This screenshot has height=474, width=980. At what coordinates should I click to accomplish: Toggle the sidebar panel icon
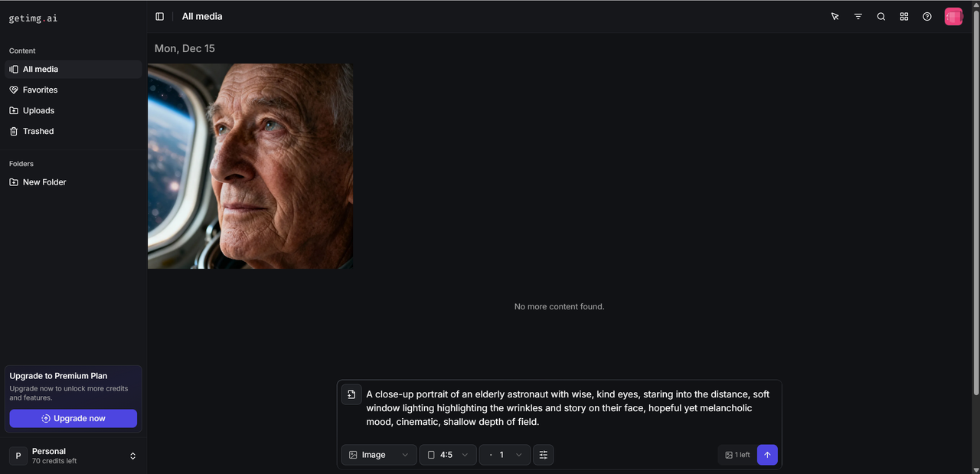159,16
